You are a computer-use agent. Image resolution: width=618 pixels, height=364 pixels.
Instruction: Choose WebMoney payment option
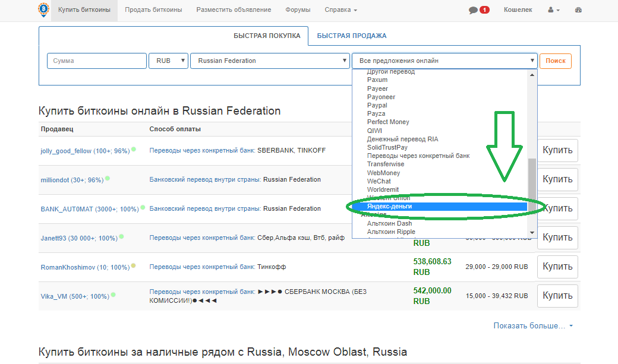[x=383, y=173]
